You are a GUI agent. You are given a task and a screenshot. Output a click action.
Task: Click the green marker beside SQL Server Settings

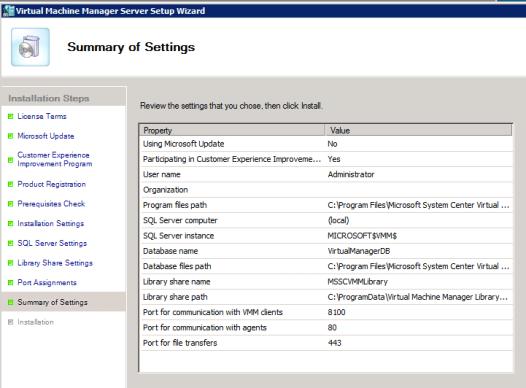coord(10,243)
